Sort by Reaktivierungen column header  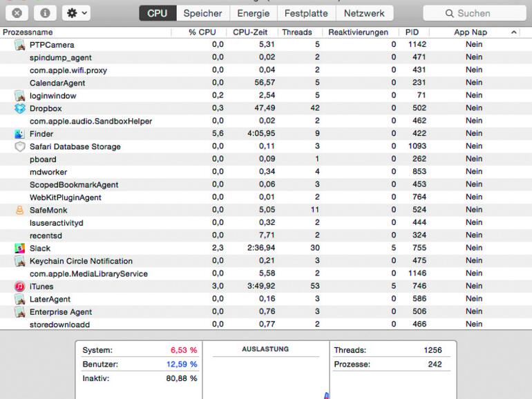click(x=360, y=32)
